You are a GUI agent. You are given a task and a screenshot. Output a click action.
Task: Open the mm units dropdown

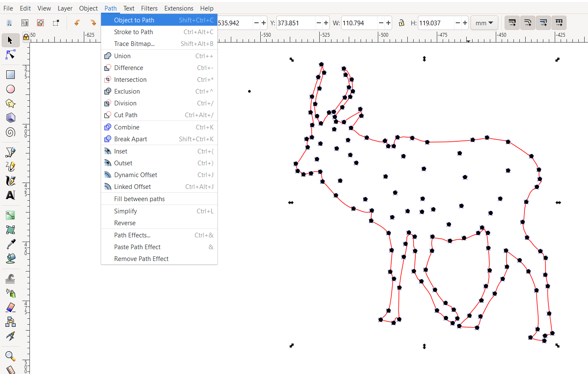484,23
